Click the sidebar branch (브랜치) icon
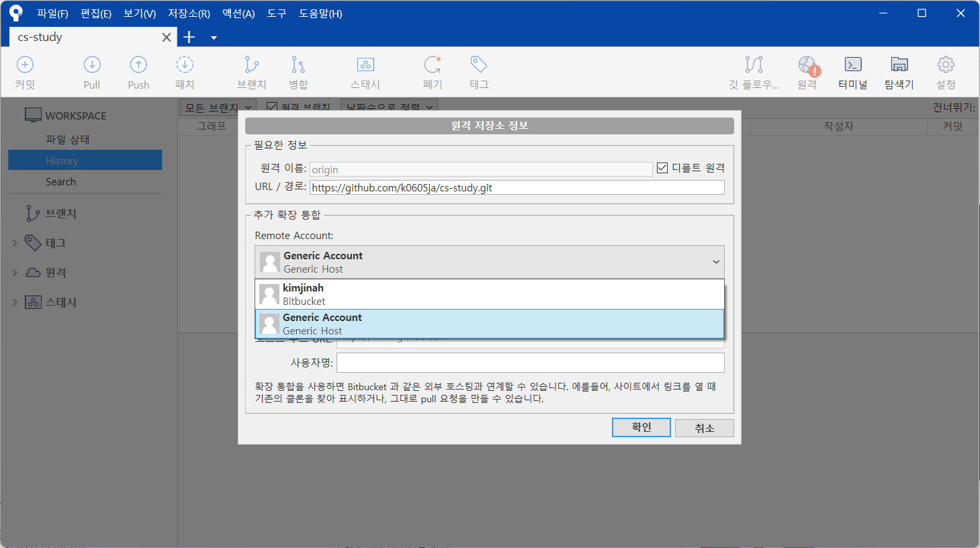 pos(33,214)
